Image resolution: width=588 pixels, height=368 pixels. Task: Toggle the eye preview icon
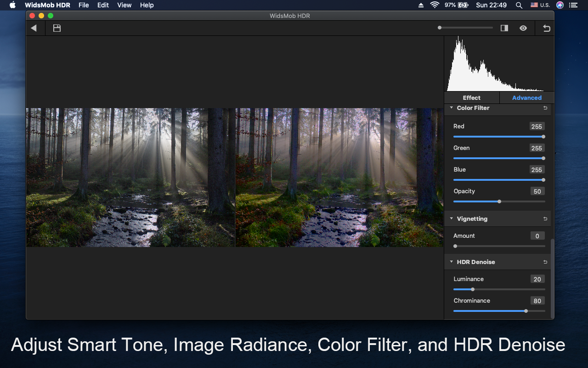[523, 28]
